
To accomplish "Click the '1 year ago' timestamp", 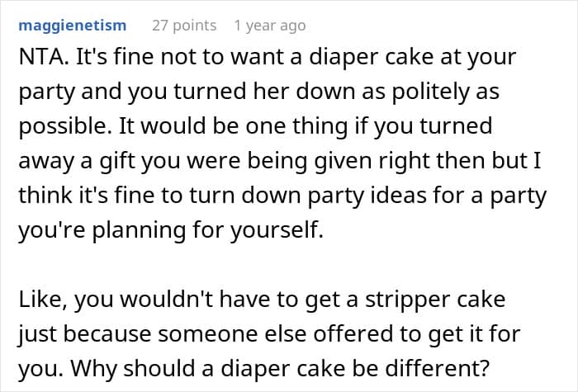I will (x=269, y=26).
